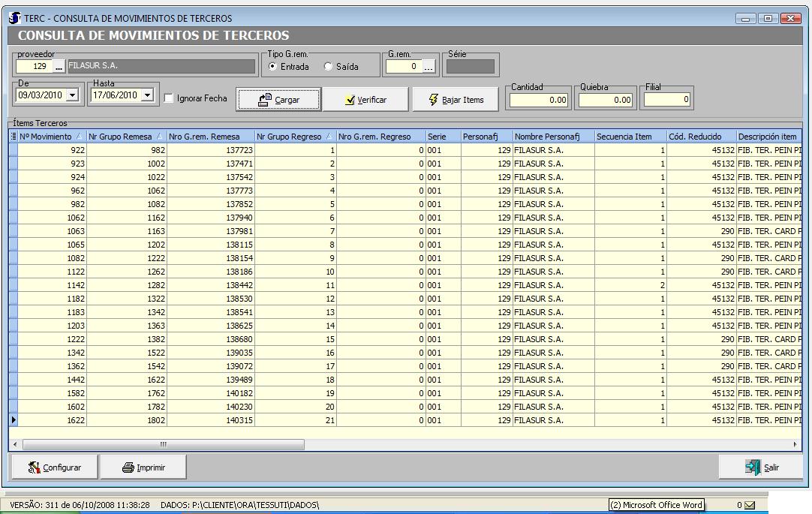Click the Bajar Items lightning button

[456, 100]
